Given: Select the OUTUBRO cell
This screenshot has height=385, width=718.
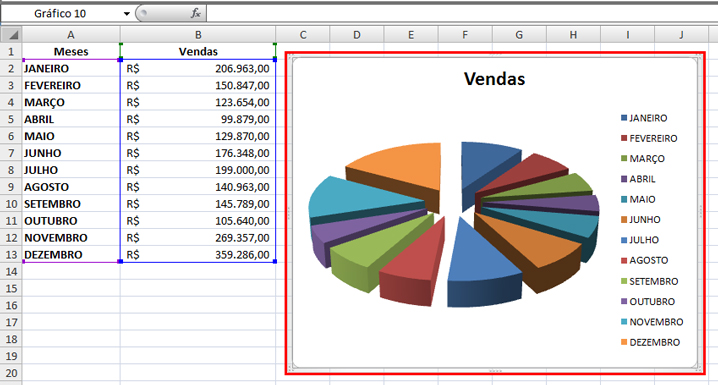Looking at the screenshot, I should coord(71,221).
